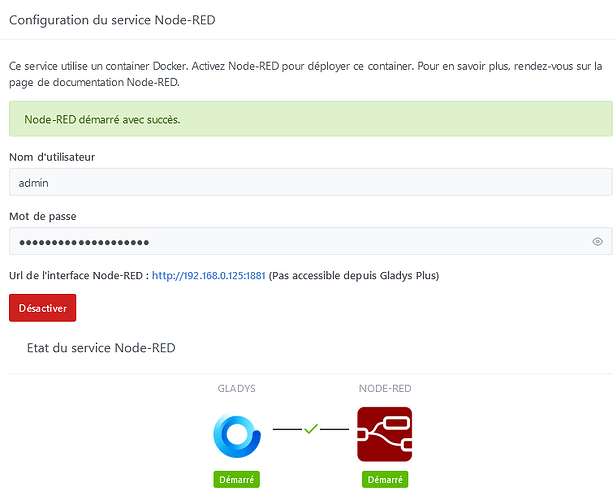616x500 pixels.
Task: Click the Docker container description paragraph
Action: pyautogui.click(x=300, y=73)
